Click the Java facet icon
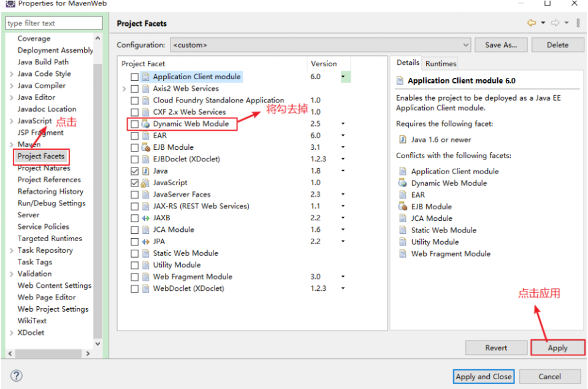The height and width of the screenshot is (389, 588). pyautogui.click(x=145, y=171)
